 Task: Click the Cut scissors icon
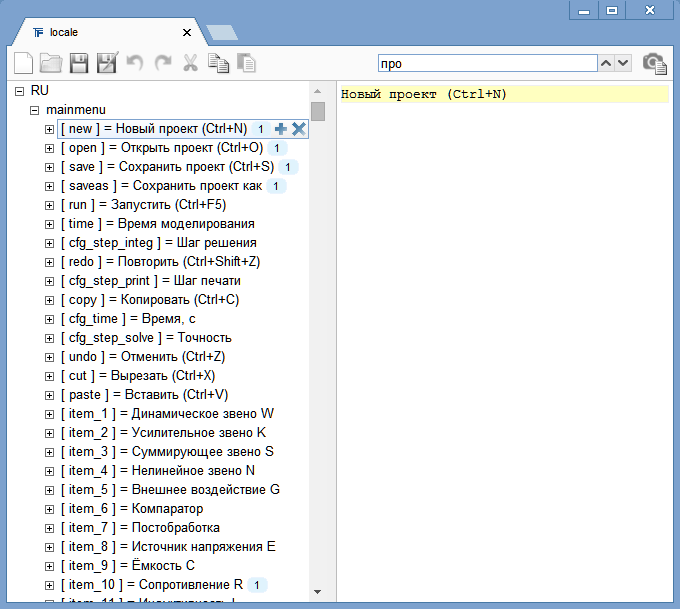coord(190,63)
